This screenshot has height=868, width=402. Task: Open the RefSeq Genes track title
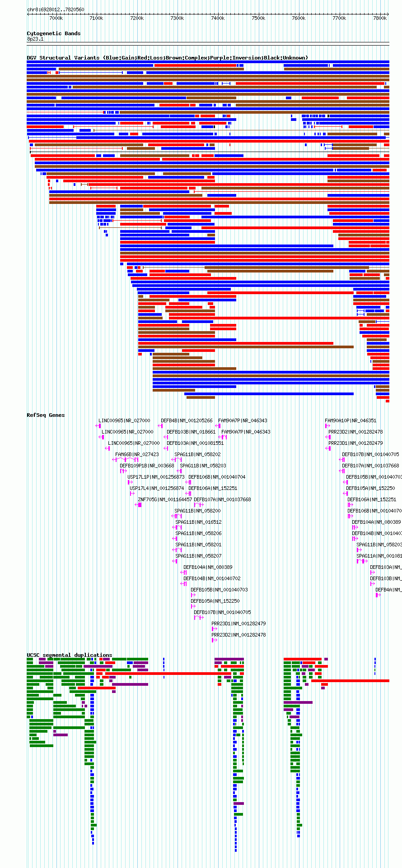tap(46, 415)
